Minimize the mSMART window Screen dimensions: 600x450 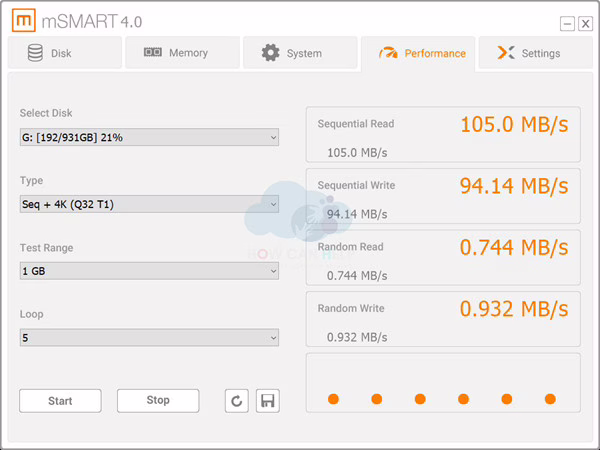coord(567,24)
